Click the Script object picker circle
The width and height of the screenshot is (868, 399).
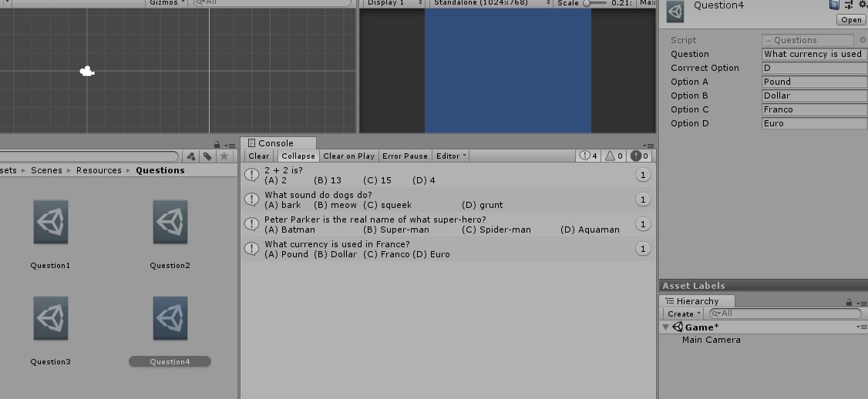coord(863,40)
